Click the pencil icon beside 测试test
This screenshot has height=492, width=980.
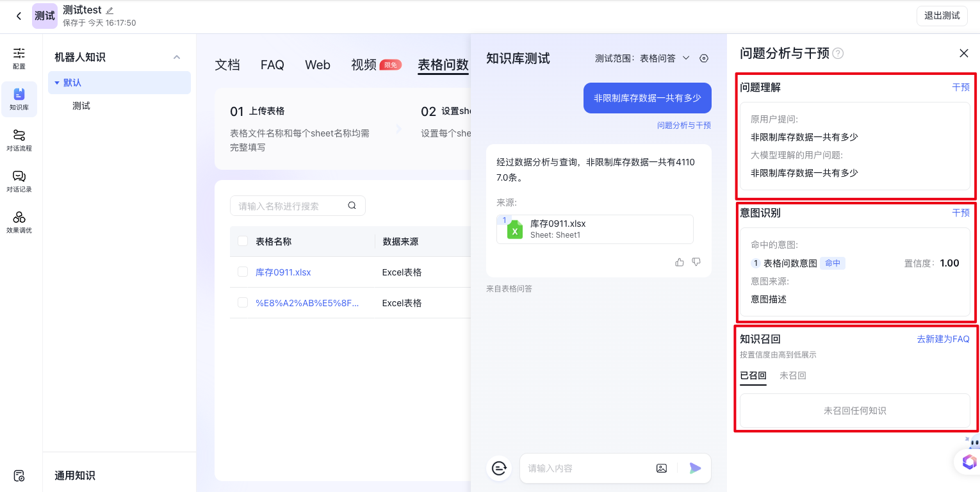110,10
